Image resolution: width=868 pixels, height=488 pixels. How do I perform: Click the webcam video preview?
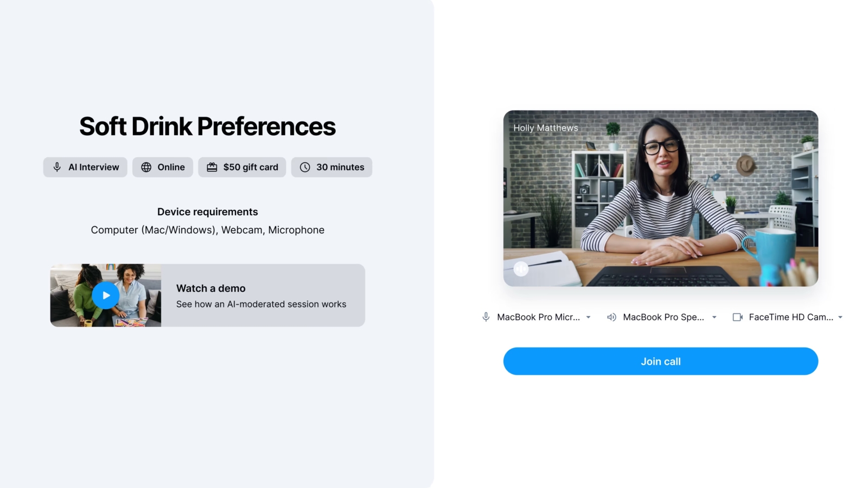[x=661, y=198]
